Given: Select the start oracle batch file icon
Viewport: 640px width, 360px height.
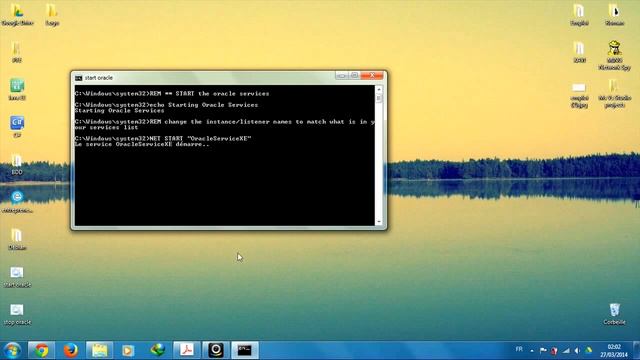Looking at the screenshot, I should tap(17, 277).
